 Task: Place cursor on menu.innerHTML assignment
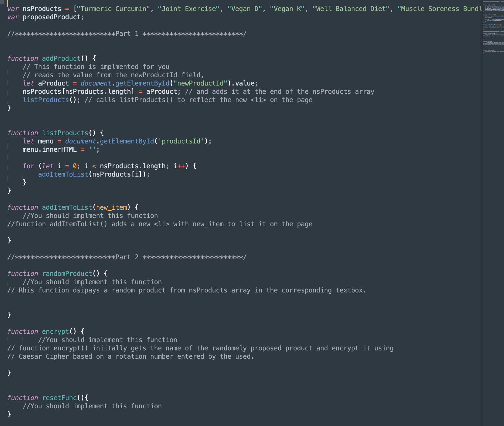[x=61, y=150]
